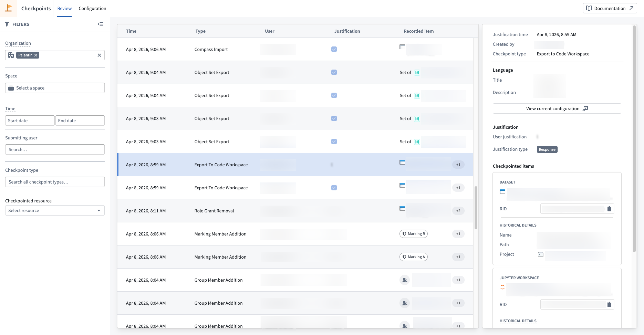The width and height of the screenshot is (644, 335).
Task: Click the checkpoint list vertical scrollbar
Action: coord(476,207)
